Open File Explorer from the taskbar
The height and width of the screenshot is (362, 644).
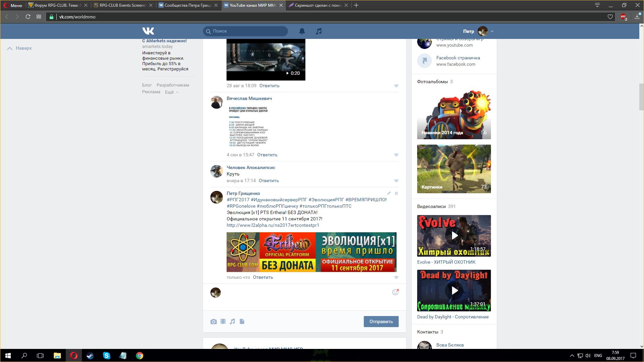pyautogui.click(x=57, y=356)
